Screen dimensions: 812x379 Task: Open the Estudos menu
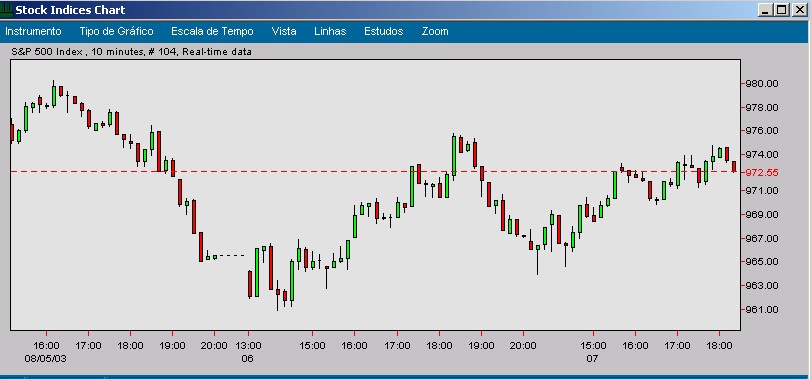[383, 31]
